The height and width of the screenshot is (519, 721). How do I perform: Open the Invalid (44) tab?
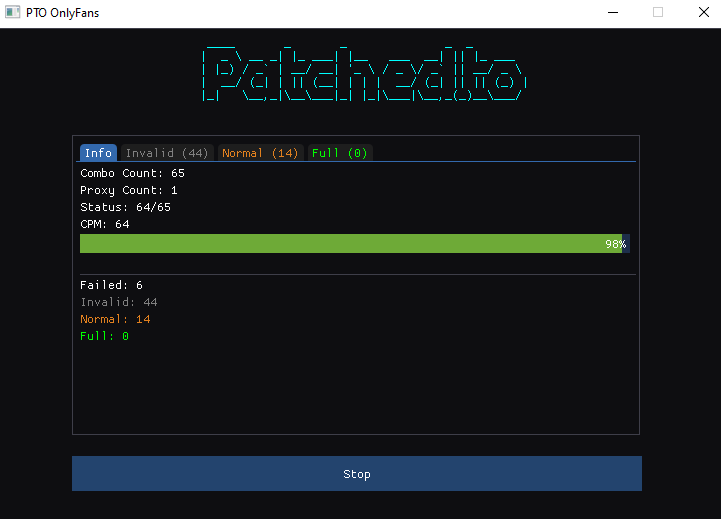click(x=167, y=153)
